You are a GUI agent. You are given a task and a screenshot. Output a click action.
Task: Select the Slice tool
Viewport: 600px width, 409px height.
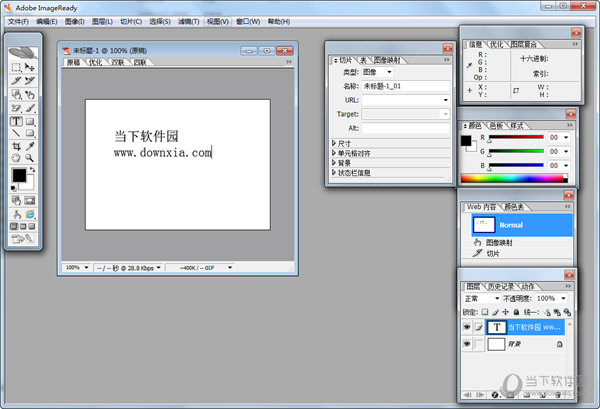16,81
